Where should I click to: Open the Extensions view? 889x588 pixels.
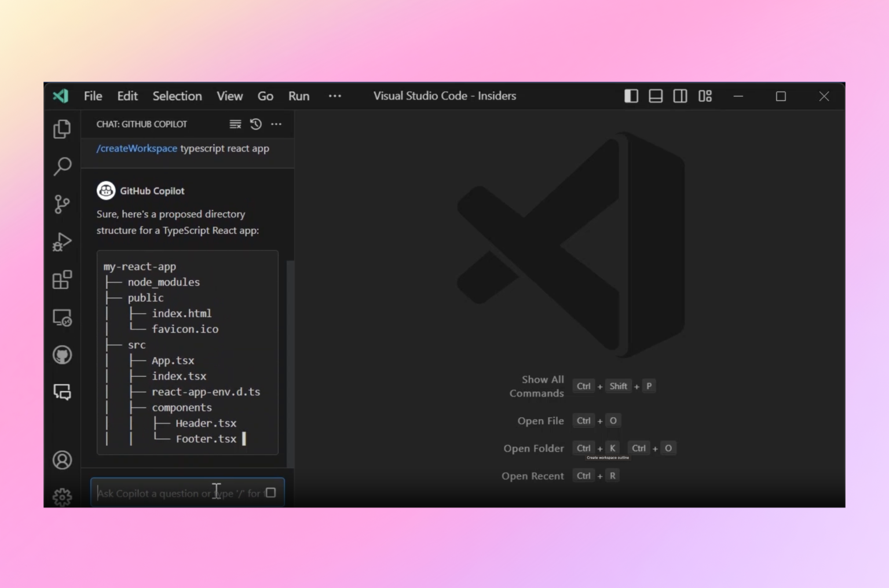click(x=62, y=280)
